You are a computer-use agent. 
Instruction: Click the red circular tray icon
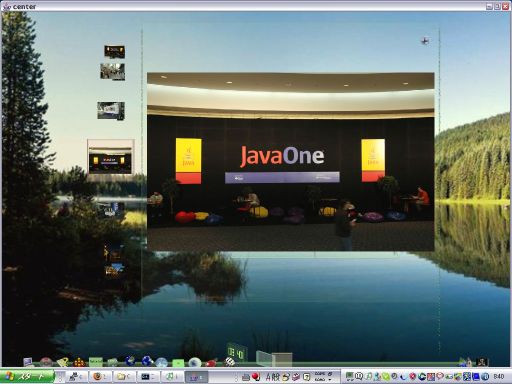[413, 376]
